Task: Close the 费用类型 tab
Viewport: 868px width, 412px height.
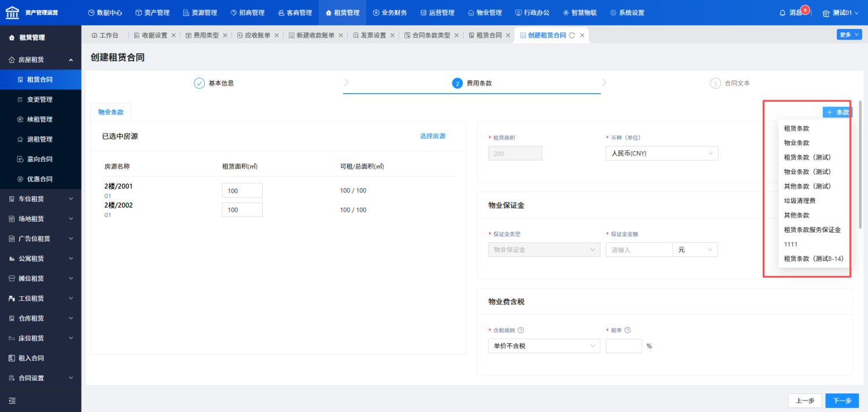Action: [225, 35]
